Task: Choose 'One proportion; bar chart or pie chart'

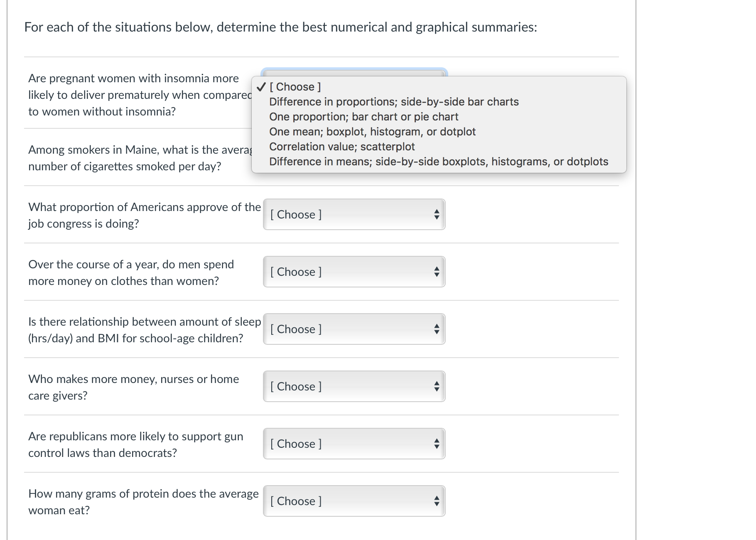Action: [363, 117]
